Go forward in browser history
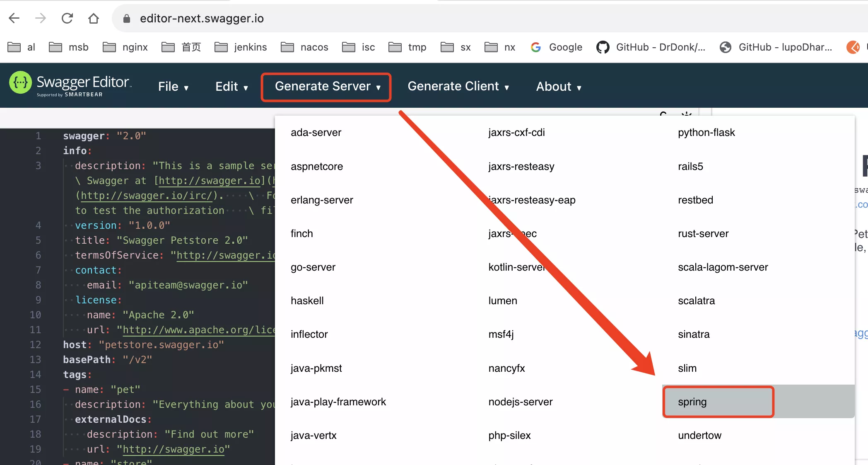 click(41, 18)
